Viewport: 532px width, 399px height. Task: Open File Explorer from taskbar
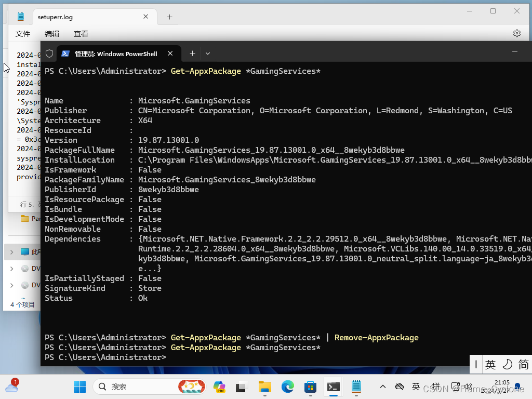click(264, 387)
